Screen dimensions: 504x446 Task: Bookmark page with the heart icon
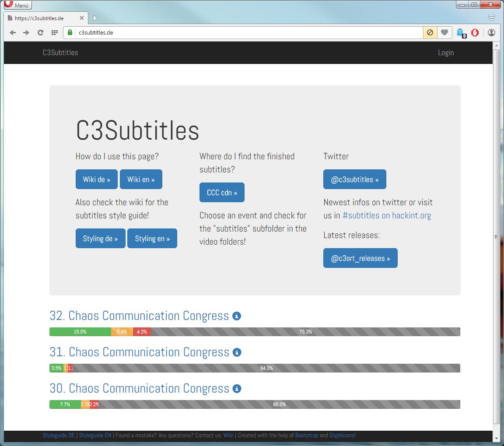(444, 32)
